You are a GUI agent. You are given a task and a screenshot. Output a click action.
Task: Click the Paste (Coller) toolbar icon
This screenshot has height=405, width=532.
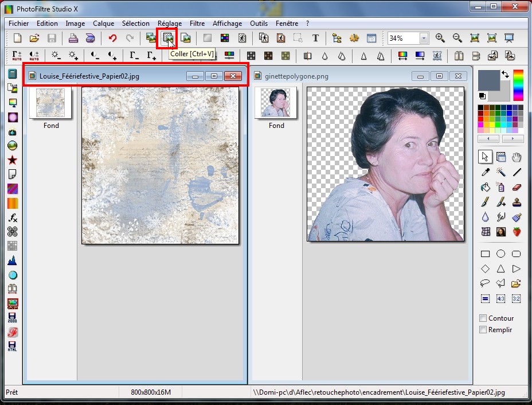(x=168, y=38)
